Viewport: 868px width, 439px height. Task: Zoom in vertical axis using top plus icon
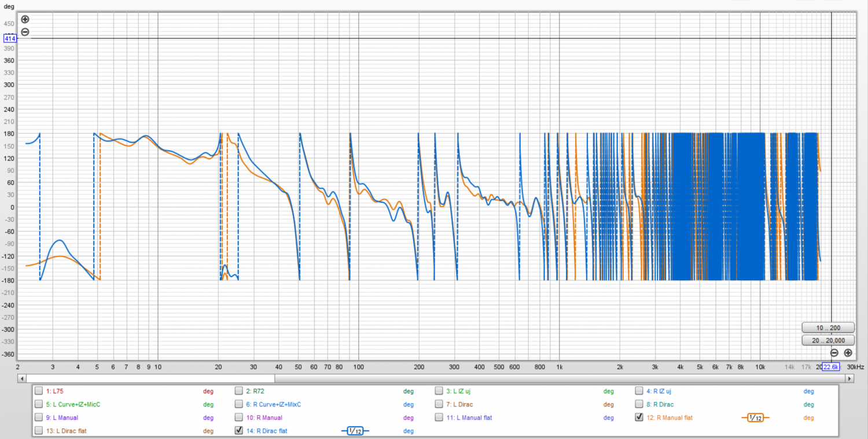click(x=25, y=19)
